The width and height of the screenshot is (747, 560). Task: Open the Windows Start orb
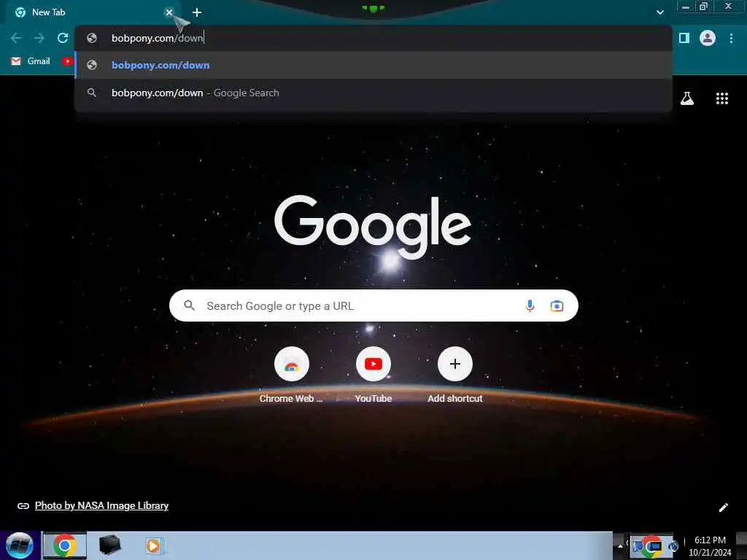[x=20, y=545]
